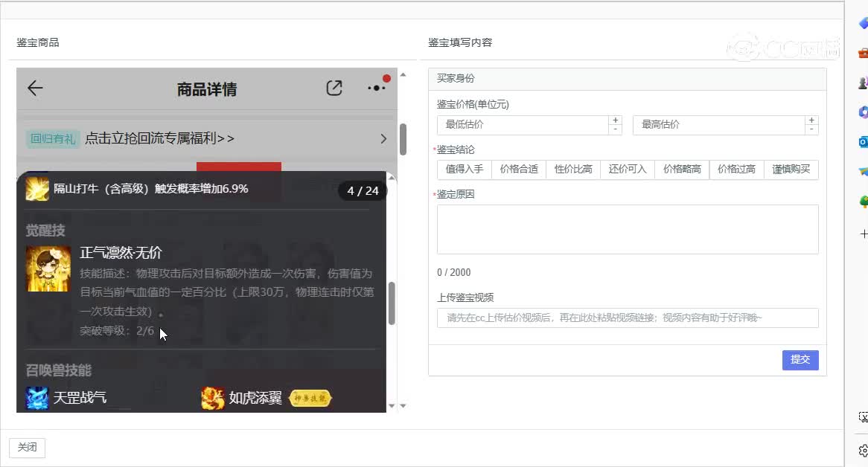This screenshot has width=868, height=467.
Task: Open the more options (…) menu on 商品详情
Action: tap(376, 88)
